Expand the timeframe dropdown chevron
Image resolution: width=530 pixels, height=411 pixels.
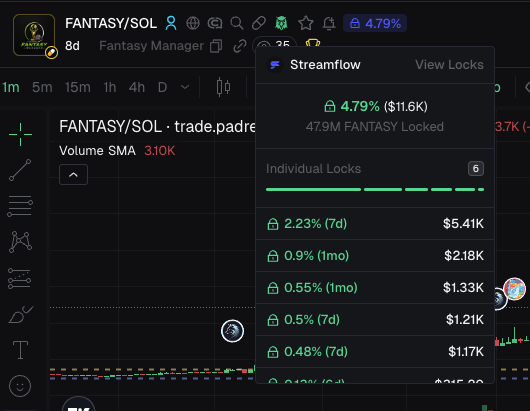point(185,88)
